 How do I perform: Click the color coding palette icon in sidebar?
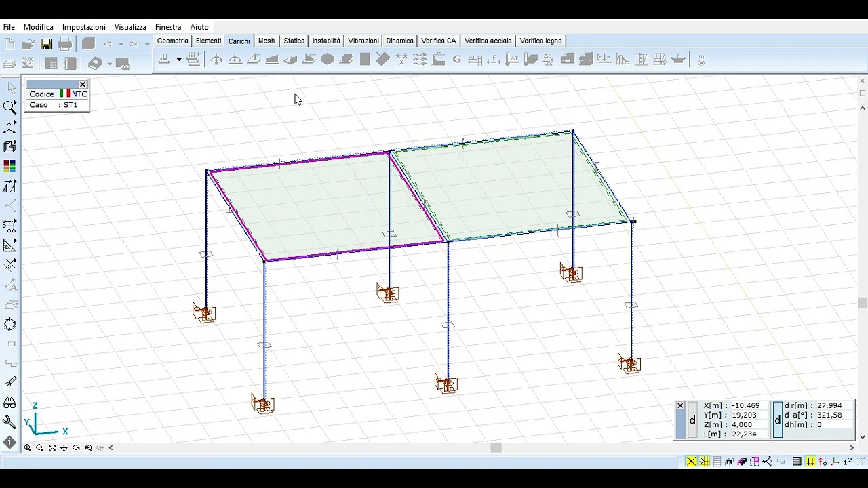click(x=10, y=166)
